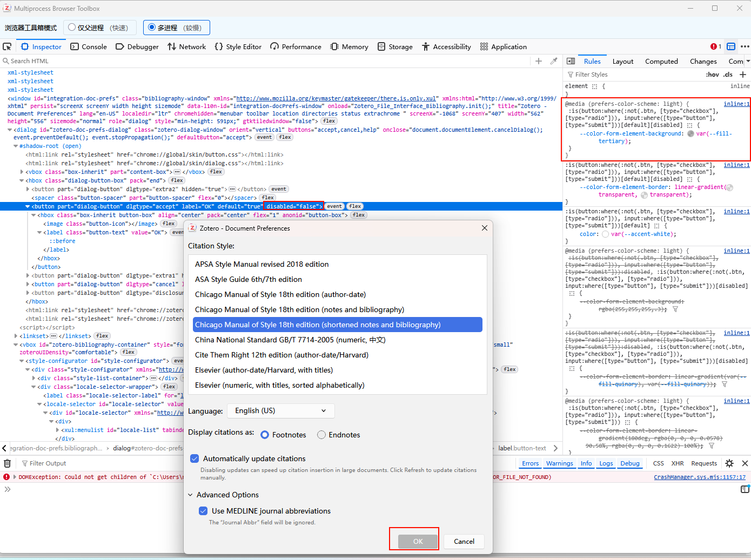Image resolution: width=751 pixels, height=560 pixels.
Task: Click the OK button in Document Preferences
Action: pos(418,541)
